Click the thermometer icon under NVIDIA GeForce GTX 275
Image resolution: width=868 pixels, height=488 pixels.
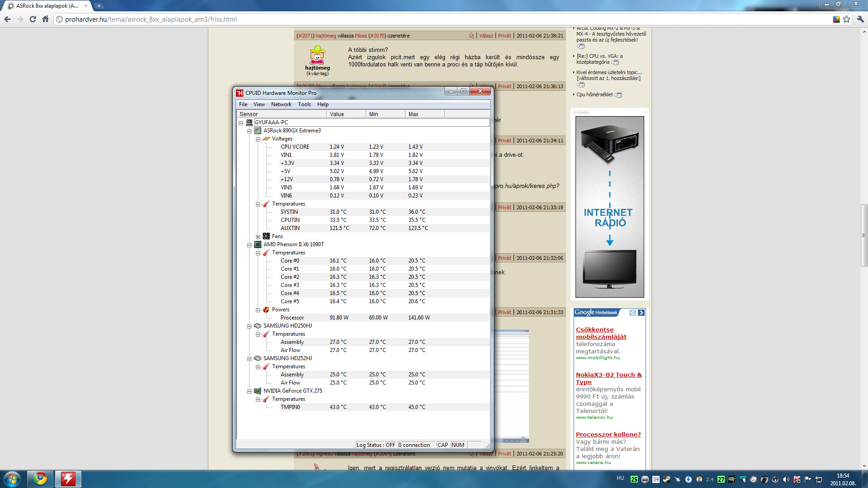(x=266, y=399)
